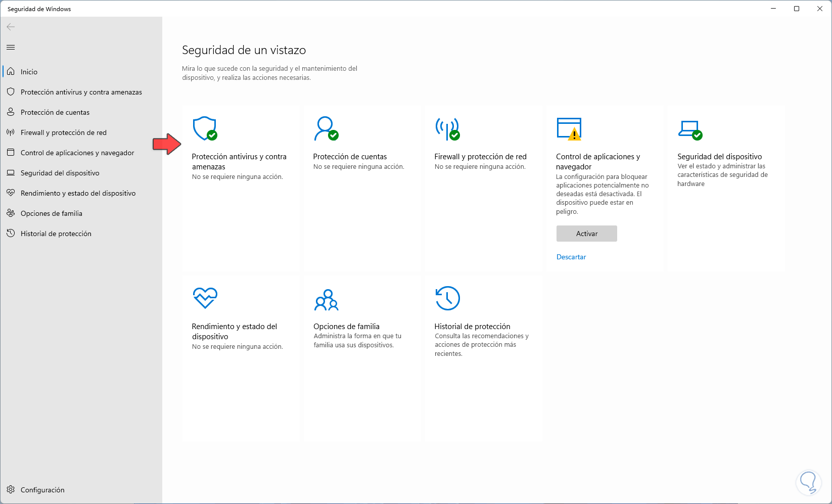Open the Firewall y protección de red card title
Screen dimensions: 832x504
481,157
